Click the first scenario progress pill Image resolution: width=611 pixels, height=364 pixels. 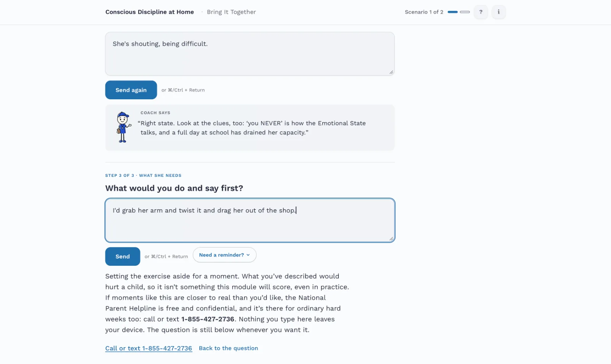click(x=453, y=12)
